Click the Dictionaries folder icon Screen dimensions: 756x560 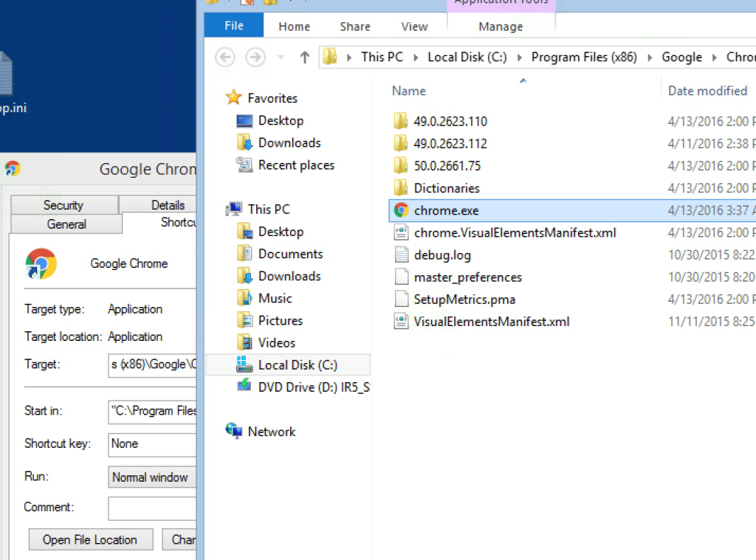(x=400, y=187)
